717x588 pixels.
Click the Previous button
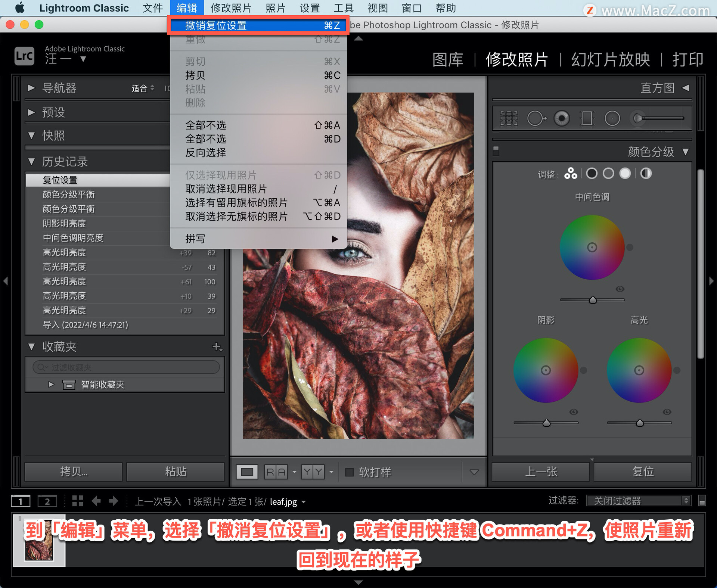[541, 472]
